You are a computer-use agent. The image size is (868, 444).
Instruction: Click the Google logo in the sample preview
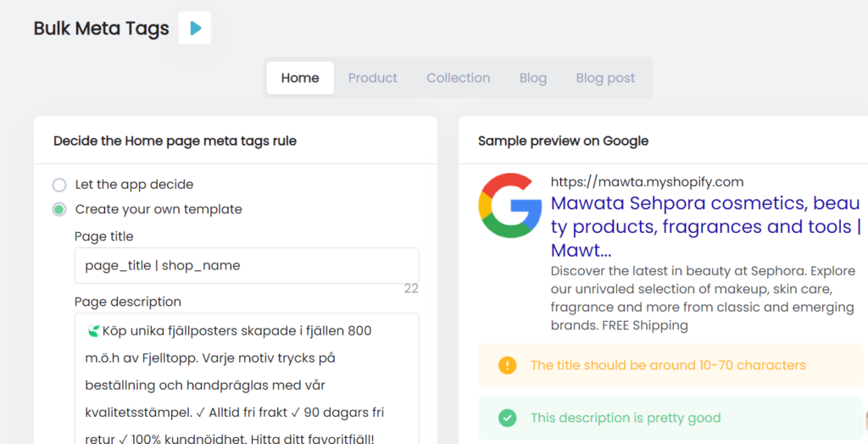pos(509,205)
